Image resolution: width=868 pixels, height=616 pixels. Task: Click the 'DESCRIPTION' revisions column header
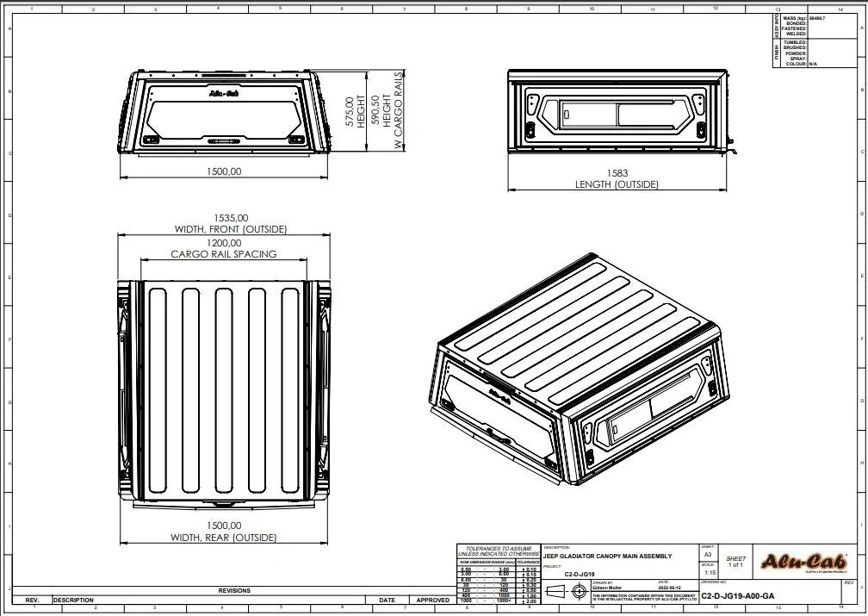click(x=73, y=600)
